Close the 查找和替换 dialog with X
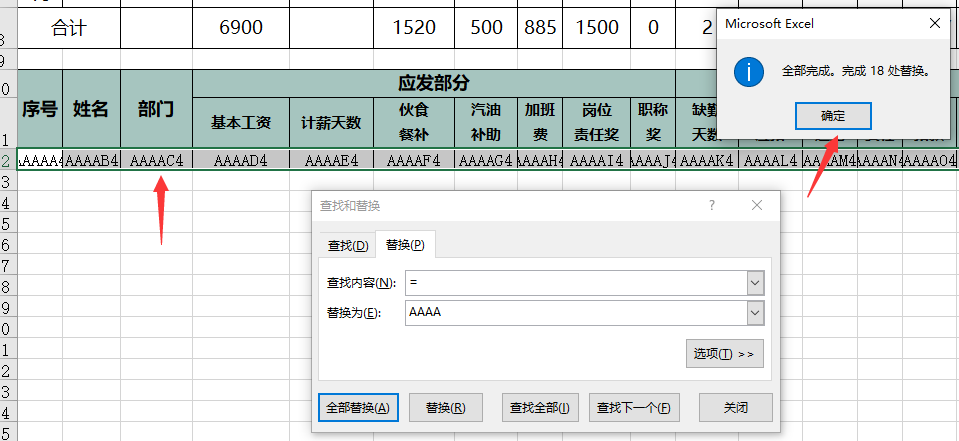The width and height of the screenshot is (959, 441). pos(757,205)
